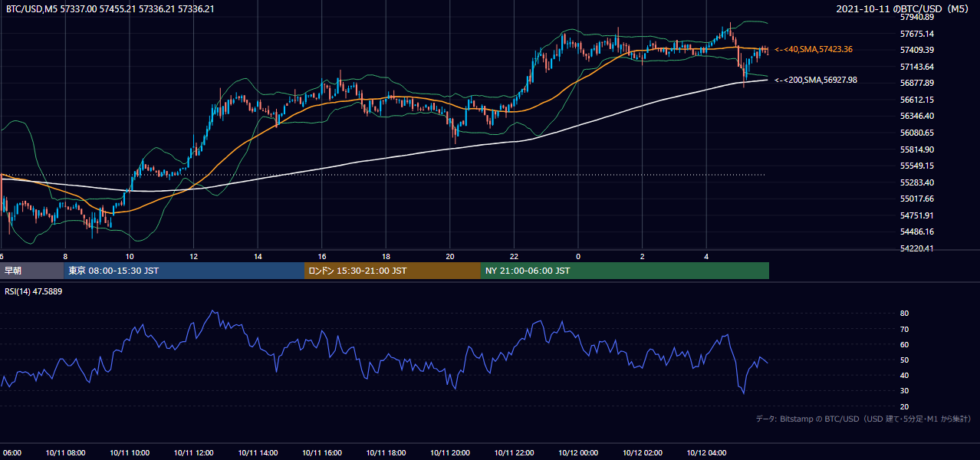Select the blue 東京 08:00-15:30 JST session bar
The height and width of the screenshot is (460, 980).
pos(184,271)
